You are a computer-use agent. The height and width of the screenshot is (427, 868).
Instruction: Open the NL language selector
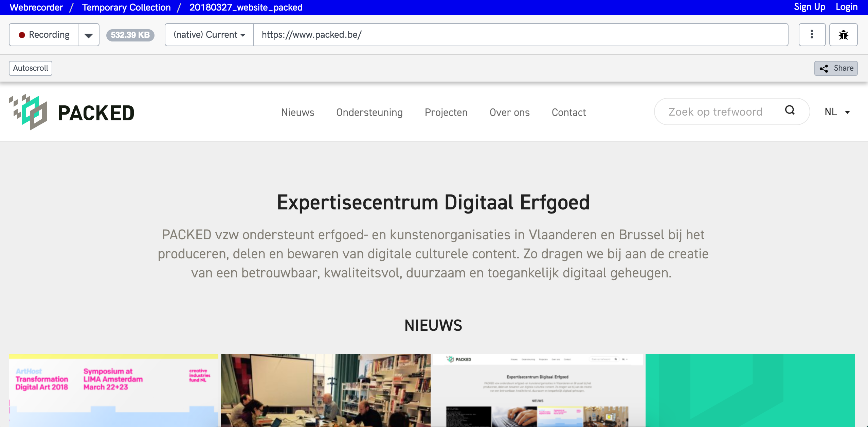[837, 112]
